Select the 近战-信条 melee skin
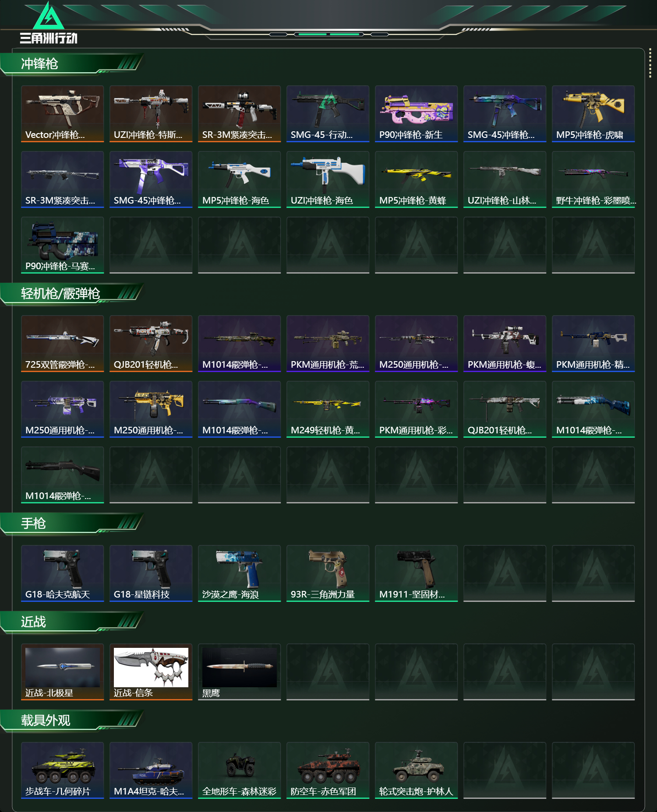The height and width of the screenshot is (812, 657). coord(151,672)
